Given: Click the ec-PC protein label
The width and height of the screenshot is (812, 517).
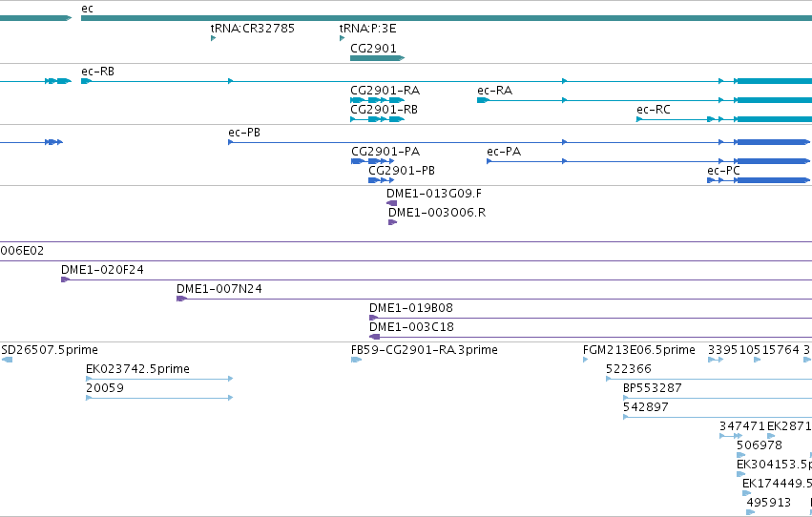Looking at the screenshot, I should coord(723,171).
